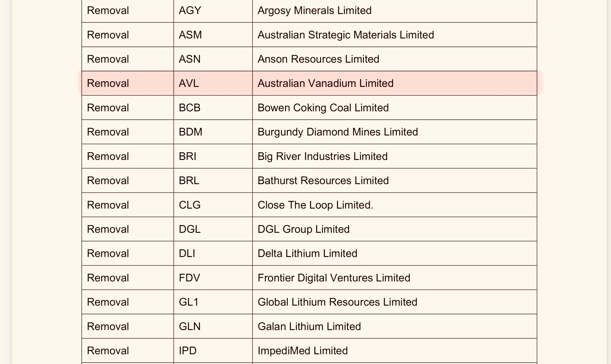Screen dimensions: 611x364
Task: Select the ASM ticker code
Action: [x=190, y=35]
